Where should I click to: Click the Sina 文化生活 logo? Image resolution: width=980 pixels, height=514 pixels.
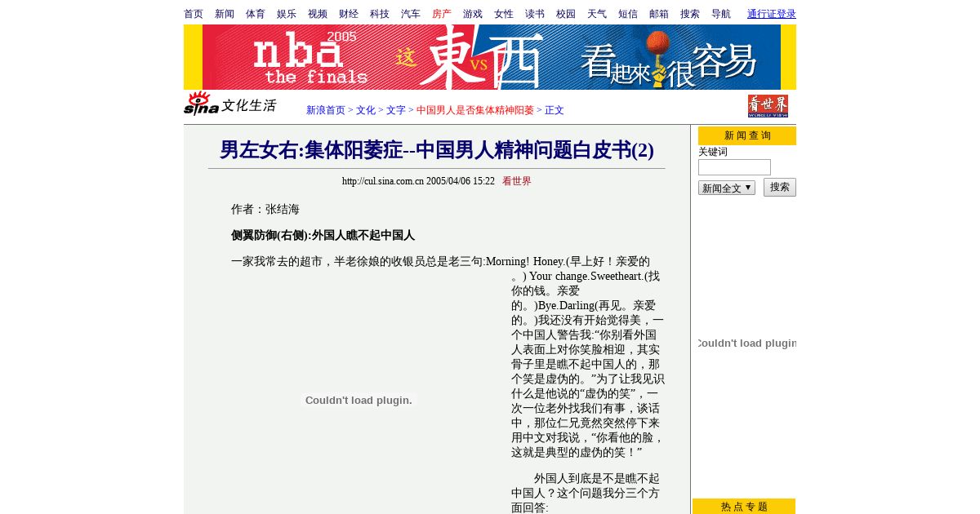click(x=230, y=104)
